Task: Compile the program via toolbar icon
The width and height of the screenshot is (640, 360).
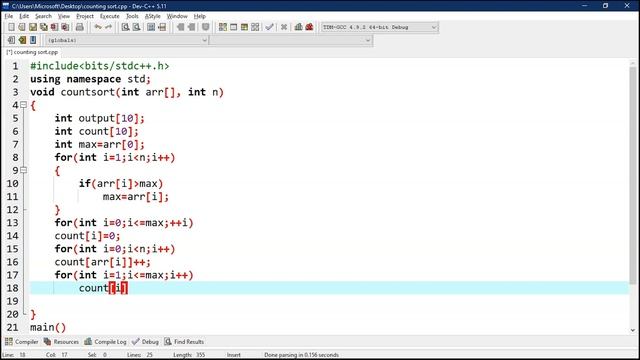Action: [222, 27]
